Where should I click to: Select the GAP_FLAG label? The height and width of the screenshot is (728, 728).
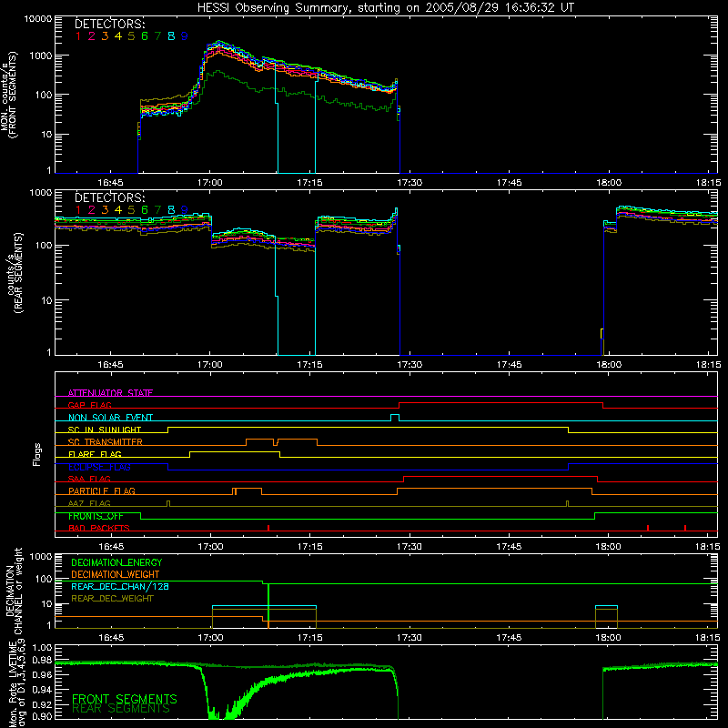(x=89, y=405)
